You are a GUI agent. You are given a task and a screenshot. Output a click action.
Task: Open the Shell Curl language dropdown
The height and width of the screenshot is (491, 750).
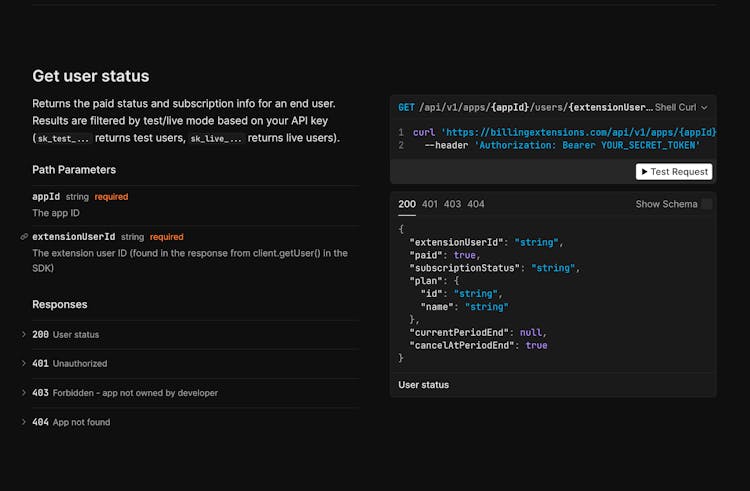pyautogui.click(x=681, y=107)
